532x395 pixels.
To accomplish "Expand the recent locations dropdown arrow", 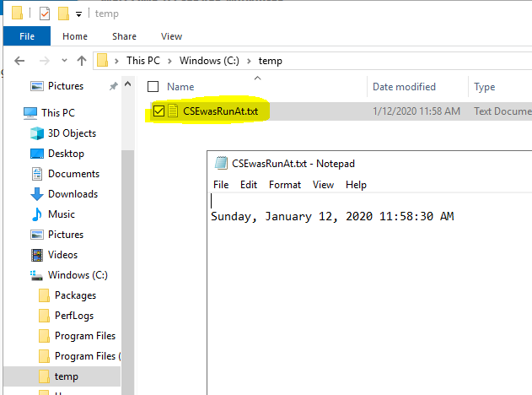I will pos(63,61).
